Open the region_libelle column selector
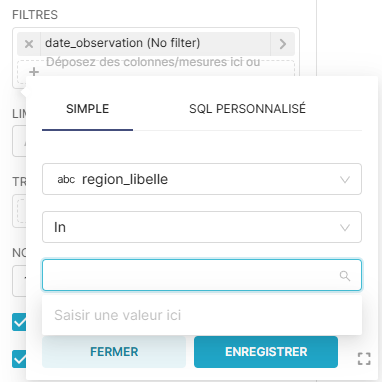This screenshot has width=382, height=382. (x=202, y=179)
